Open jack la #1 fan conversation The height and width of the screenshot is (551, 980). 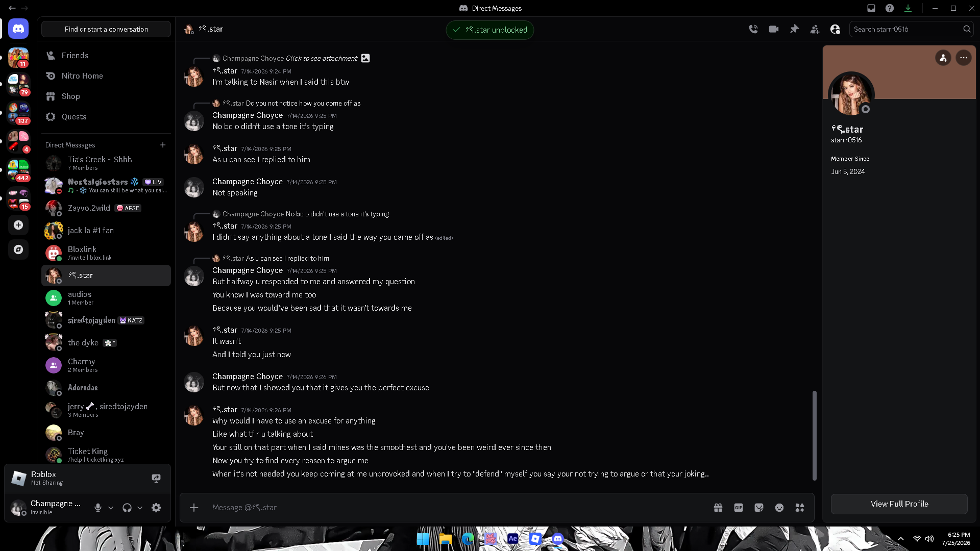(106, 231)
